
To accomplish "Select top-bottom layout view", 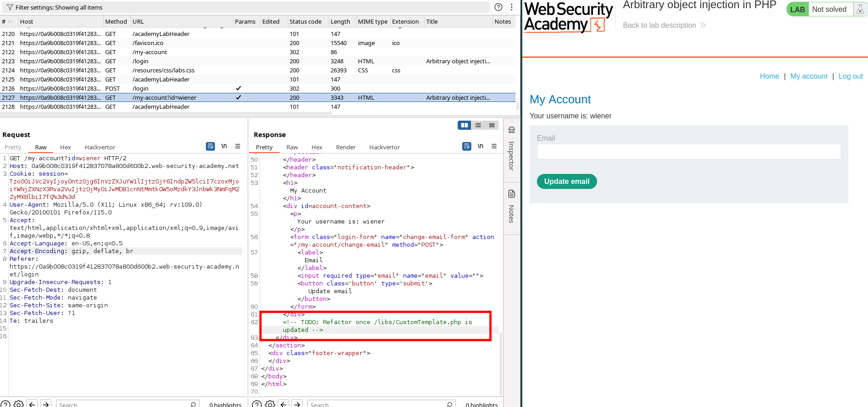I will [478, 125].
